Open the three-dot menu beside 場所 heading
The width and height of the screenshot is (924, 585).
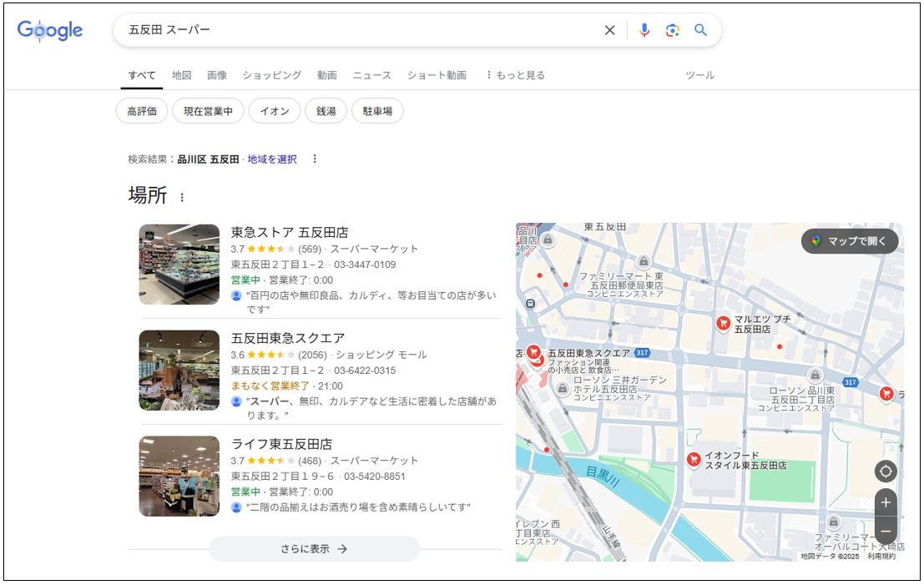click(x=182, y=197)
